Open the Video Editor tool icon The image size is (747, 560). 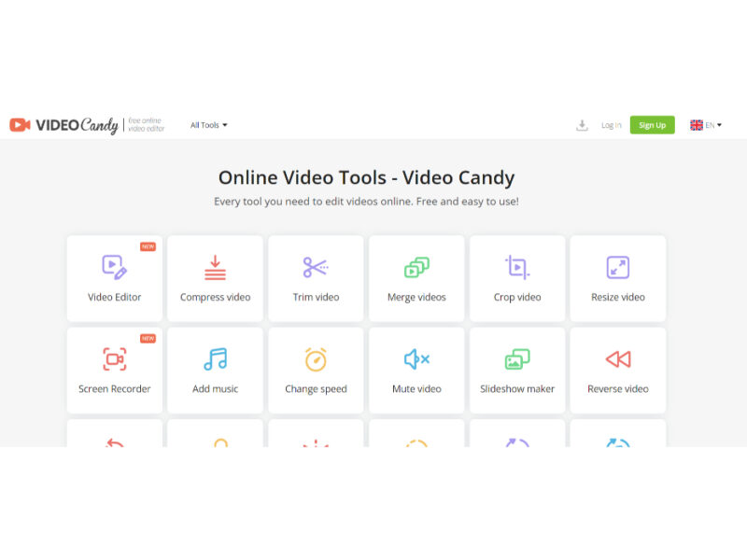coord(114,267)
